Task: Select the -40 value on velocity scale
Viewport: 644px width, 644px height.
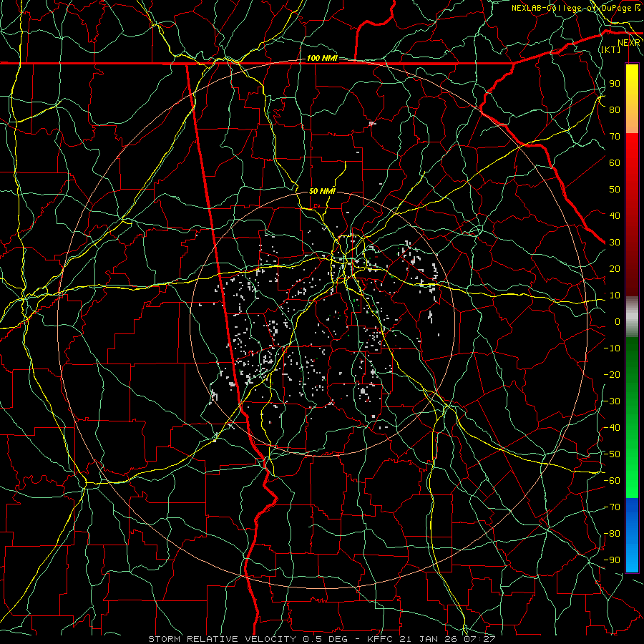Action: (x=612, y=428)
